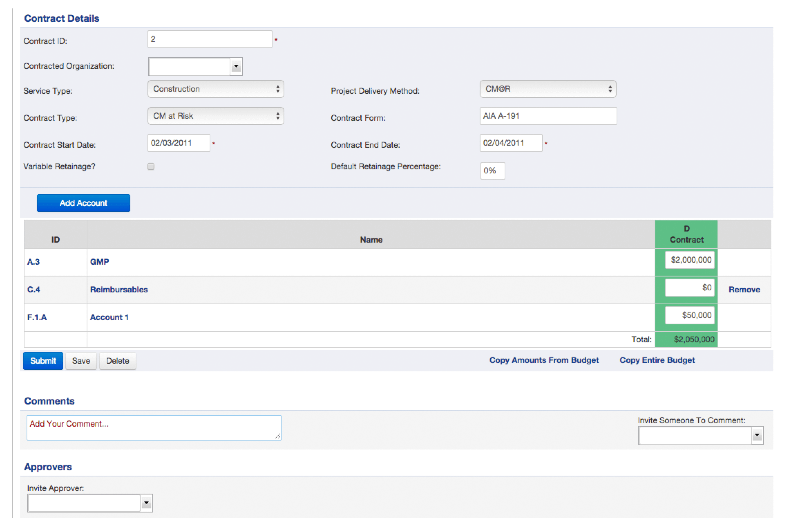Image resolution: width=787 pixels, height=529 pixels.
Task: Focus the Contract Start Date field
Action: [x=178, y=143]
